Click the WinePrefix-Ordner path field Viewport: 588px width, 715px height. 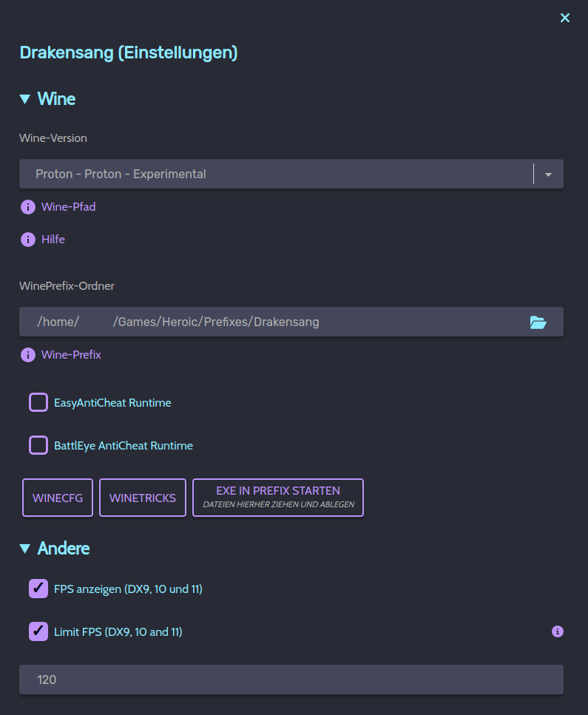click(274, 322)
